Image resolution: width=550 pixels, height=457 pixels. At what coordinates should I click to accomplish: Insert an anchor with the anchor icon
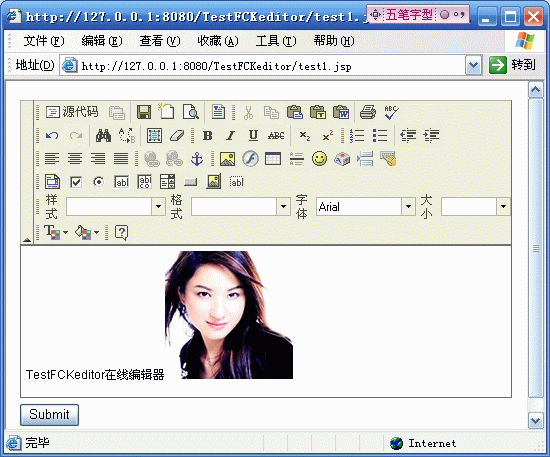coord(197,159)
